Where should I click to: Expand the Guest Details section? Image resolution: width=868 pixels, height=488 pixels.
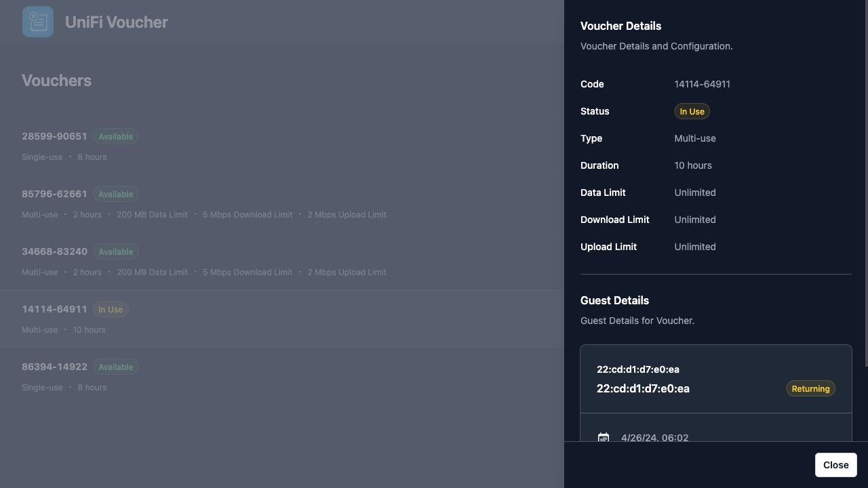[x=614, y=300]
